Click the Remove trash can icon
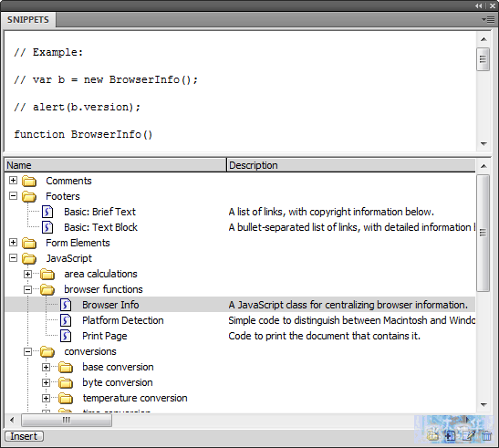The height and width of the screenshot is (448, 499). [486, 435]
